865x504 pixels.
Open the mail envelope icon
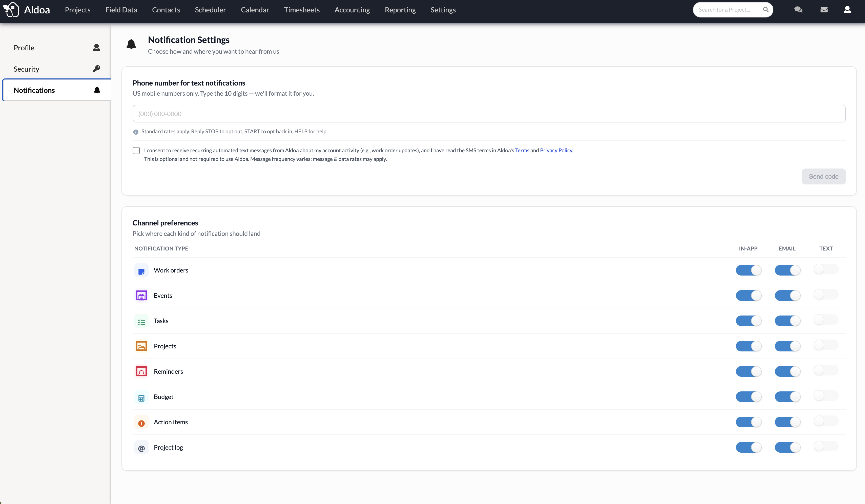click(824, 10)
